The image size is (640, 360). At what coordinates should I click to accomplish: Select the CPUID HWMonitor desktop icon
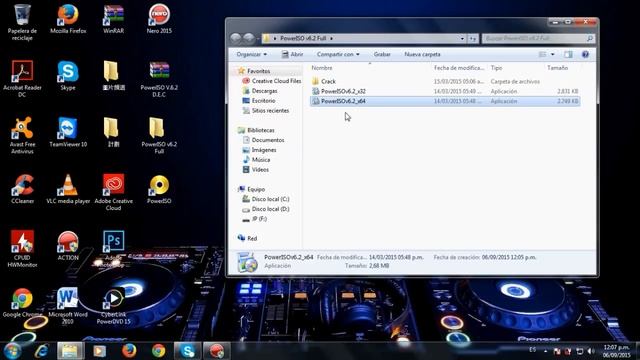point(22,249)
